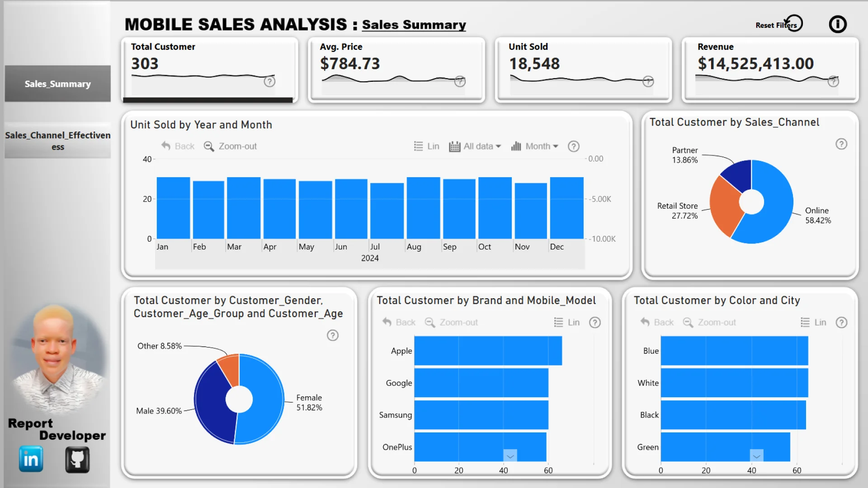Click the Apple bar in Brand chart
The width and height of the screenshot is (868, 488).
(x=487, y=351)
